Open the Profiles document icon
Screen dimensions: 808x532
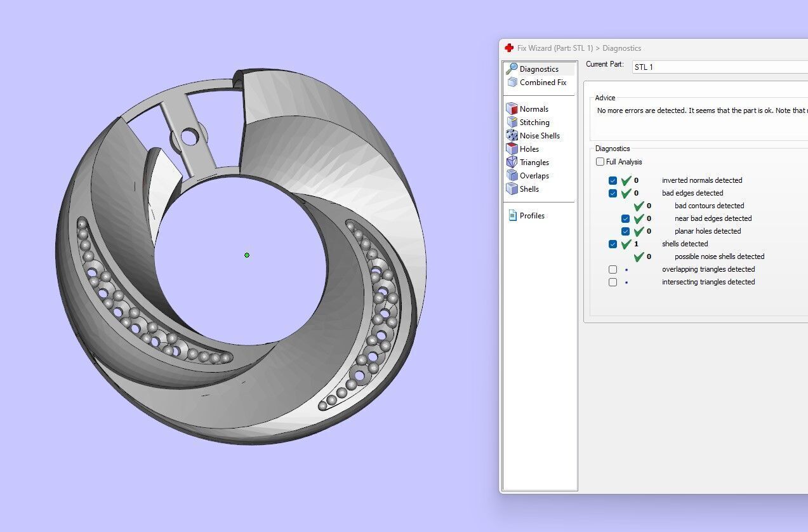512,216
